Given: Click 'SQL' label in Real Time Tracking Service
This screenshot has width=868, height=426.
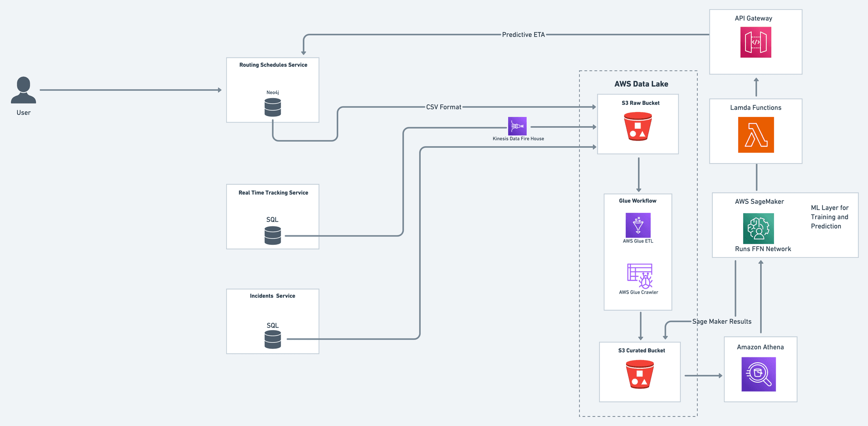Looking at the screenshot, I should (x=272, y=220).
